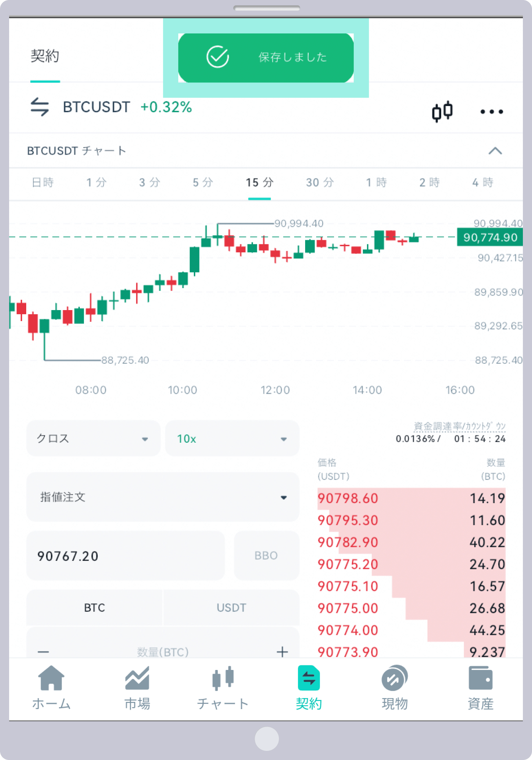
Task: Click the price input field showing 90767.20
Action: tap(126, 556)
